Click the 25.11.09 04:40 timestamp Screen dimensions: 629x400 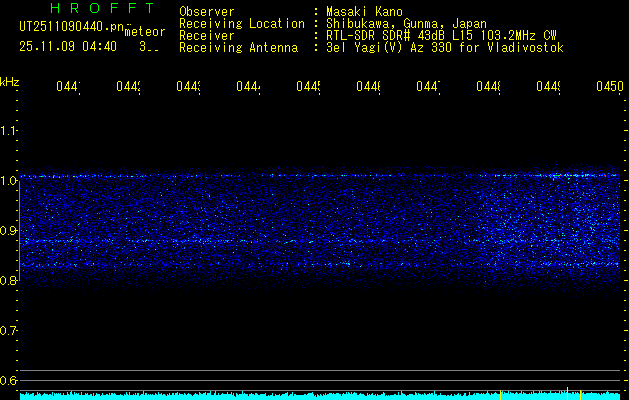click(x=68, y=46)
